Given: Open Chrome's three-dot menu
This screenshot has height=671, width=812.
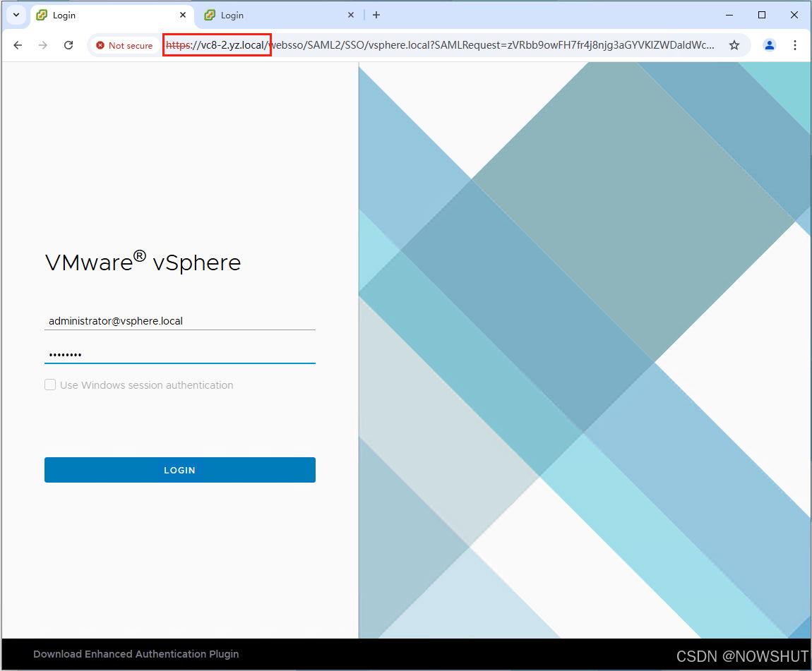Looking at the screenshot, I should point(795,45).
